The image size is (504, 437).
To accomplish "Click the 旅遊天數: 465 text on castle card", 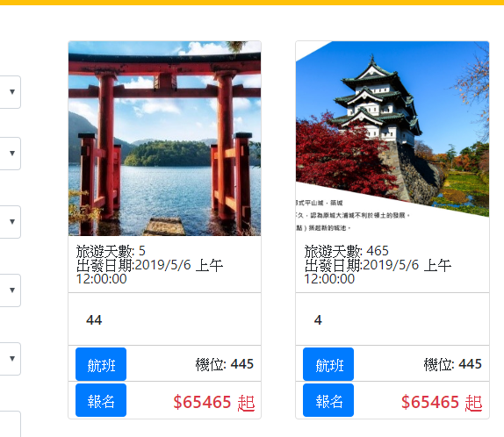I will click(x=347, y=251).
